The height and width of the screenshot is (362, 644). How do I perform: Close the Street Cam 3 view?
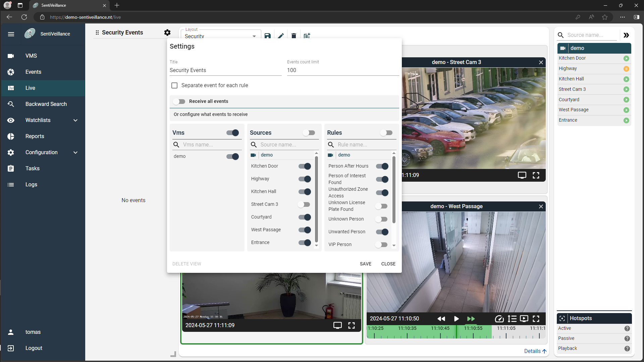541,62
